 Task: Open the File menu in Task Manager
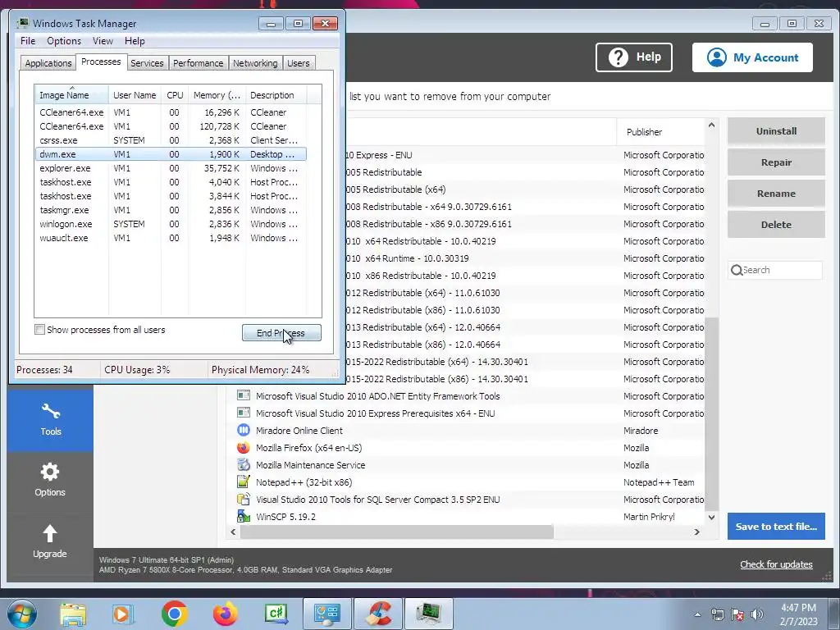(x=28, y=41)
